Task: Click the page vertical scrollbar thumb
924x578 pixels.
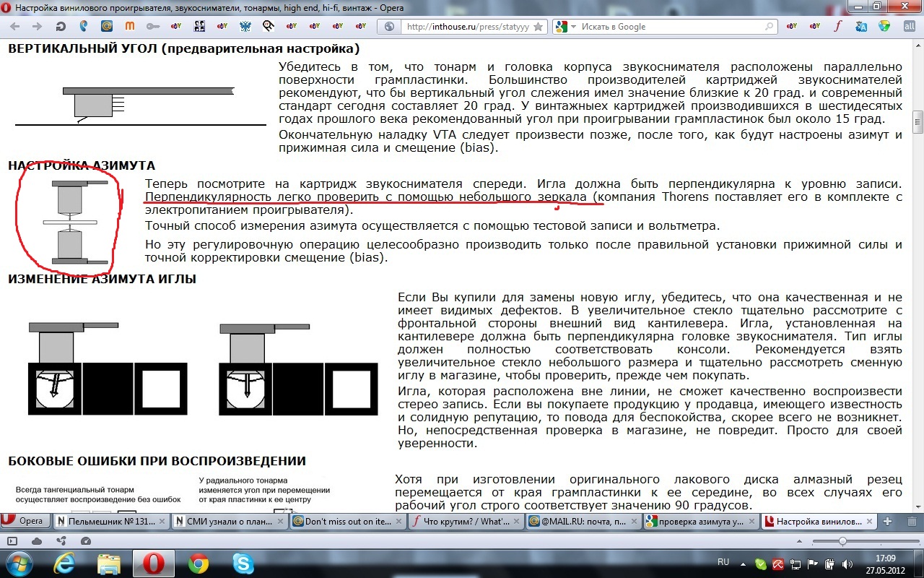Action: pyautogui.click(x=918, y=121)
